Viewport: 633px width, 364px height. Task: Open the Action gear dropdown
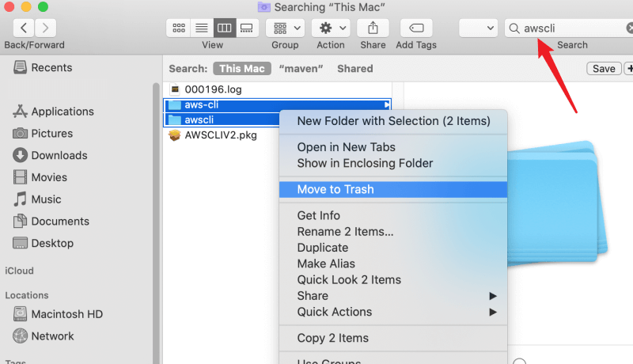pos(331,28)
